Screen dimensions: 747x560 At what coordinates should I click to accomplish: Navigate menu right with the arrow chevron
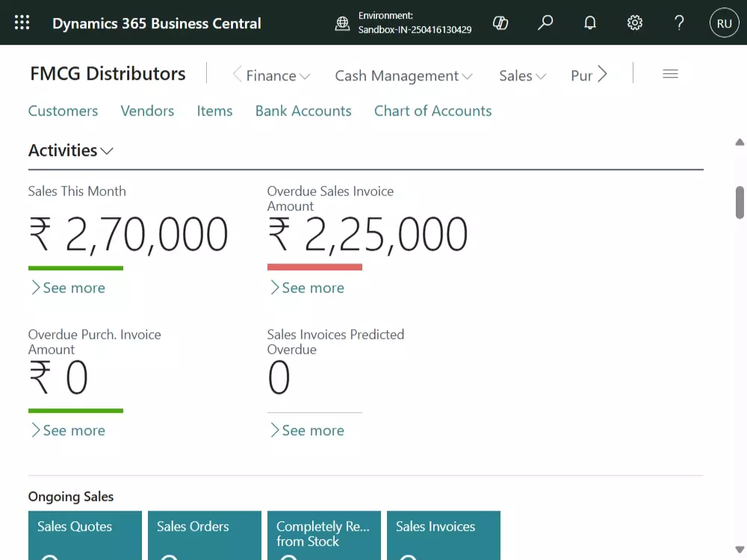(603, 74)
